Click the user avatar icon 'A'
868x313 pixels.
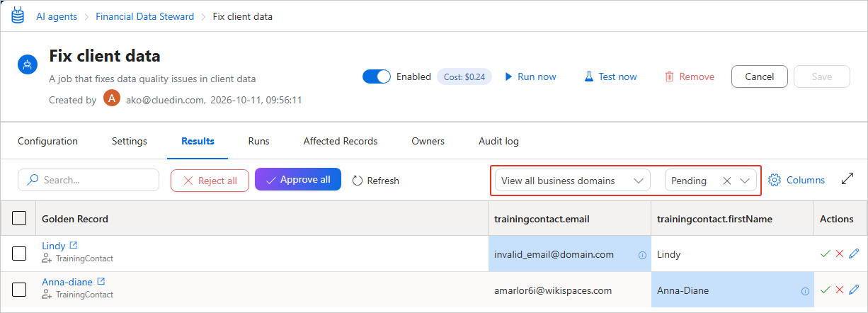[112, 98]
